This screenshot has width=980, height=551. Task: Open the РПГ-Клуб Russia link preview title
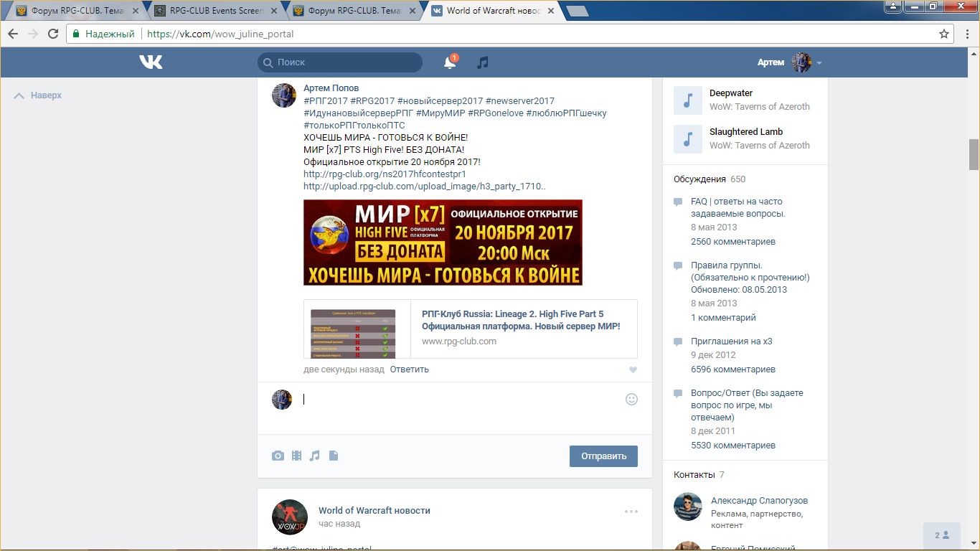[521, 320]
